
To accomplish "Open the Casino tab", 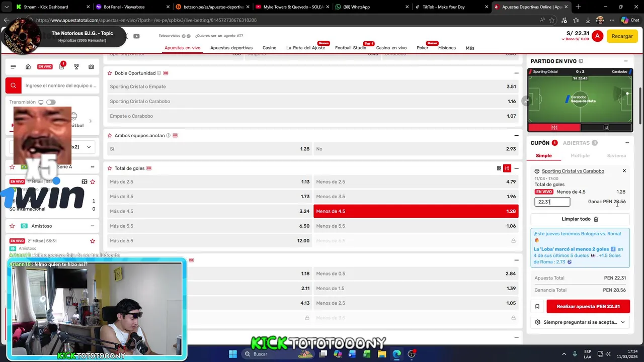I will tap(269, 48).
